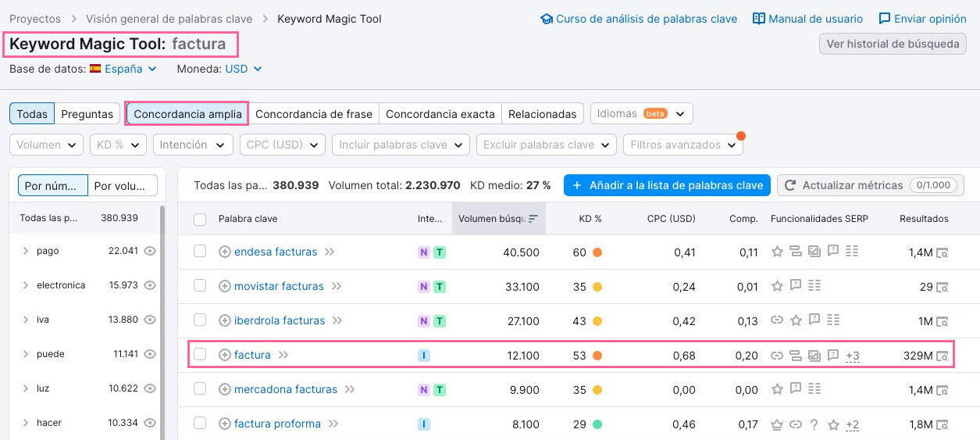Open the Volumen filter dropdown
The image size is (980, 440).
47,145
